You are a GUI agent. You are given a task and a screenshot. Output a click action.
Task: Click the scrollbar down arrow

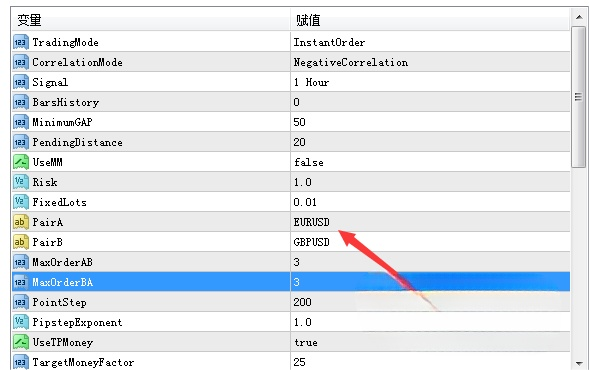(579, 362)
